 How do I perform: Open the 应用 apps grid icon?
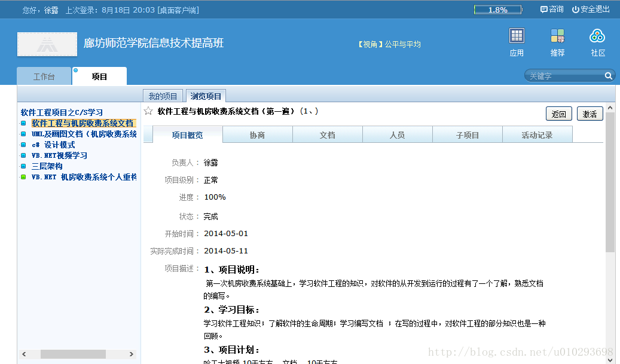517,36
